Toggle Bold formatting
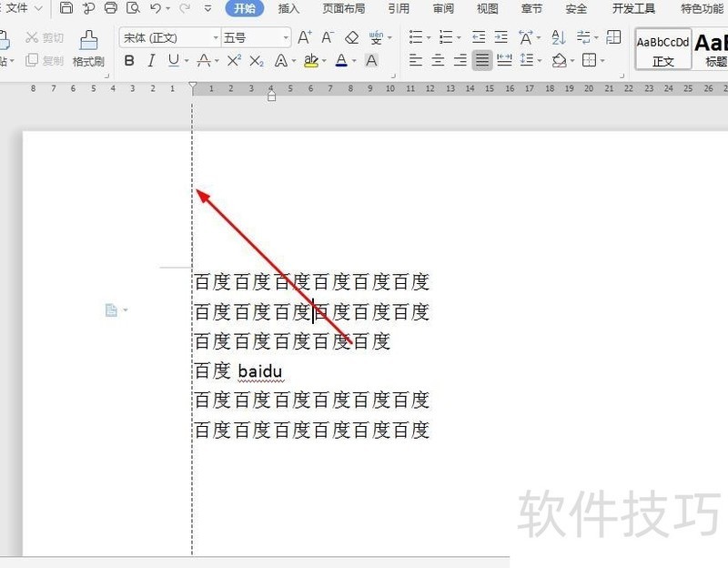Image resolution: width=728 pixels, height=568 pixels. pos(129,60)
